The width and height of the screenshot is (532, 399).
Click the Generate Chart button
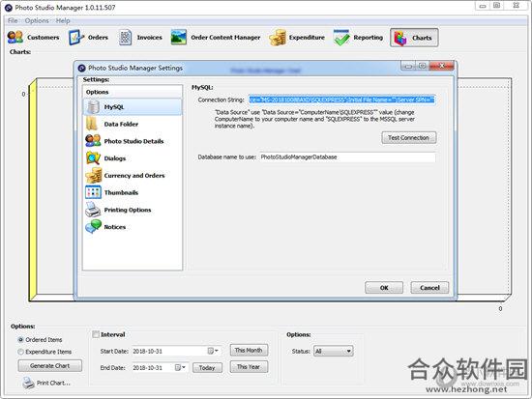[x=50, y=366]
